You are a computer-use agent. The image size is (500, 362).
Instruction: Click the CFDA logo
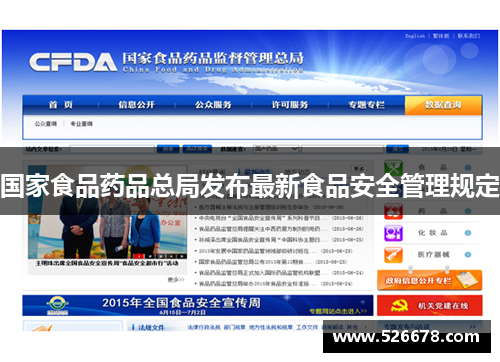[x=73, y=62]
